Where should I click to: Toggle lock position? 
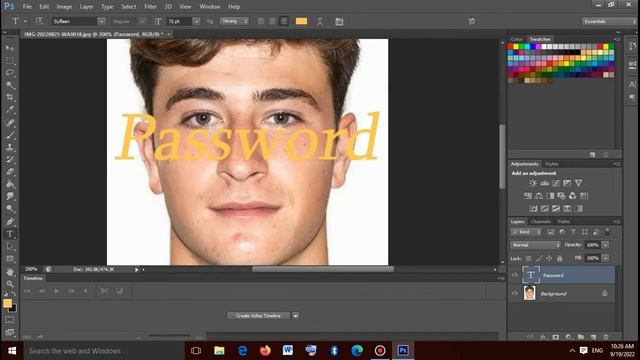point(549,258)
